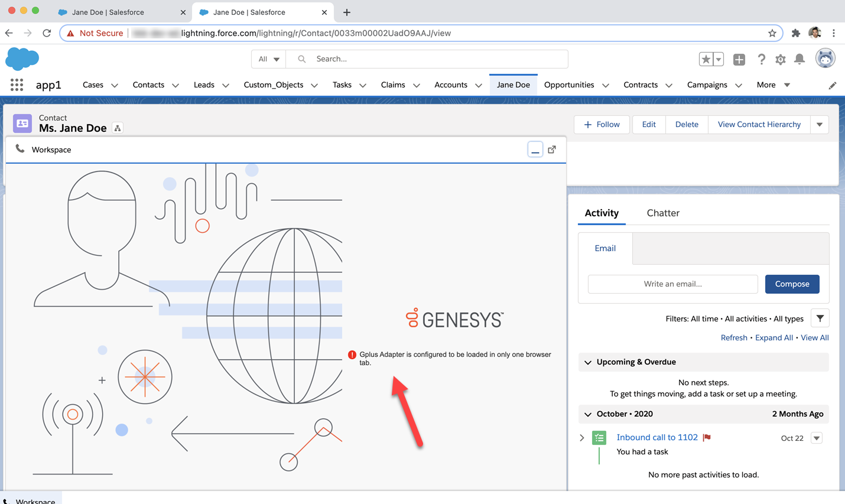
Task: Collapse the October 2020 section
Action: (x=588, y=414)
